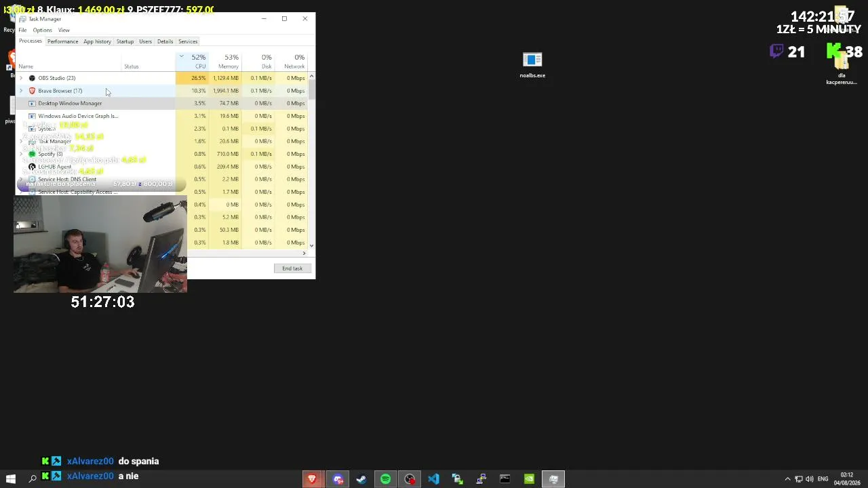This screenshot has height=488, width=868.
Task: Switch to the App history tab
Action: 97,41
